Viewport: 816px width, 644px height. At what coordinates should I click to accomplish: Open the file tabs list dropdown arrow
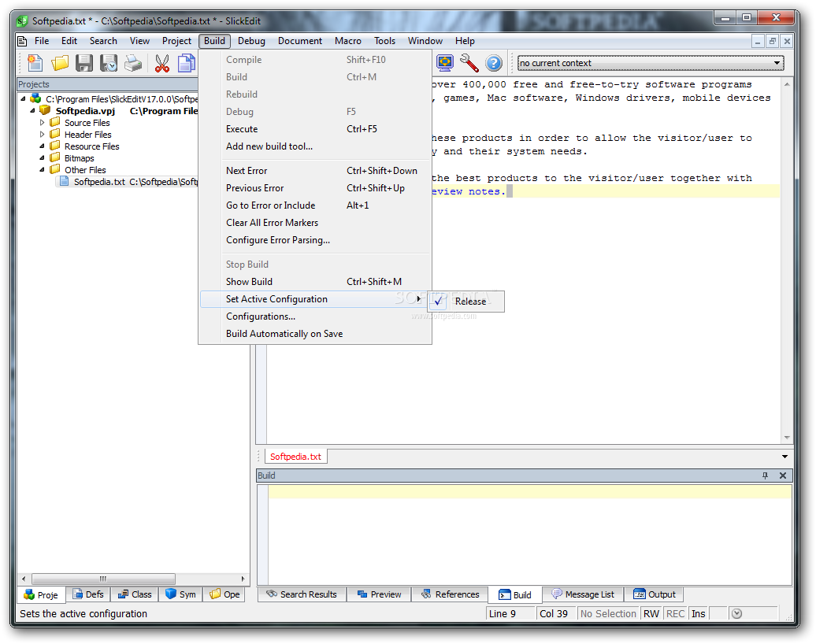(x=784, y=456)
